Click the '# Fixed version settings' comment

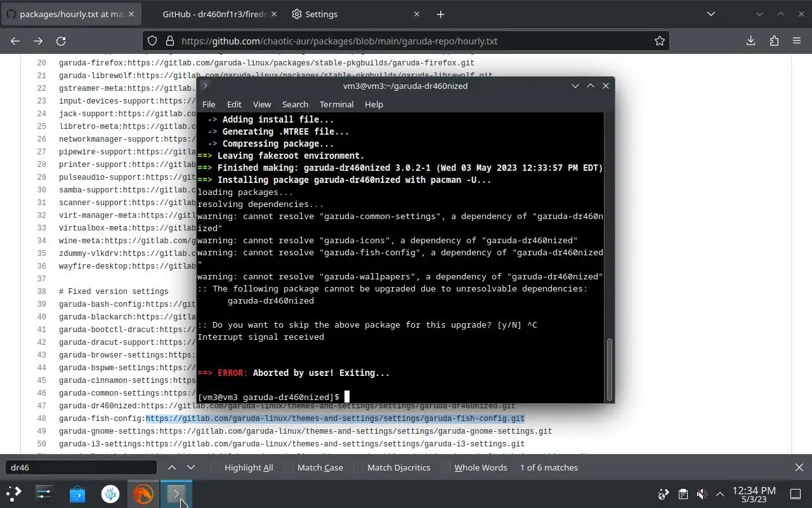114,291
